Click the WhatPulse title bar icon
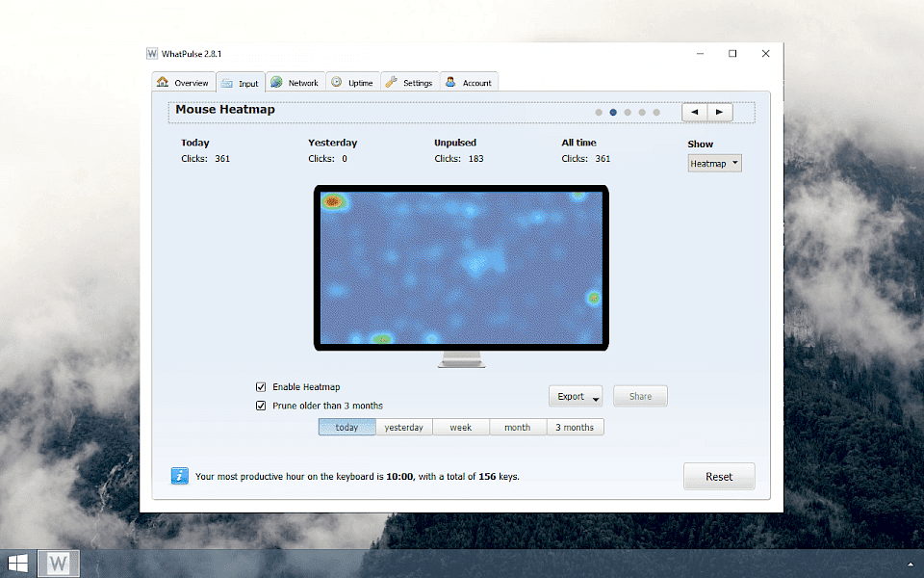Viewport: 924px width, 578px height. coord(152,54)
